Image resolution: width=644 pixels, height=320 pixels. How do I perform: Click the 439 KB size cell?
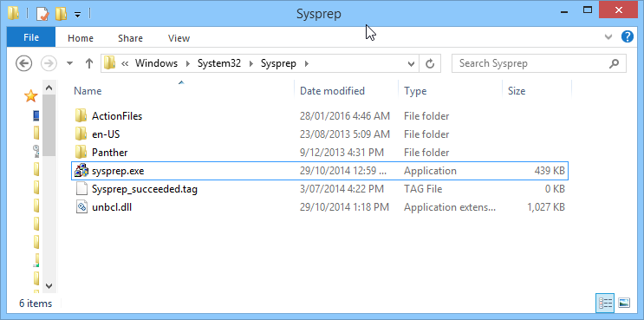tap(549, 171)
